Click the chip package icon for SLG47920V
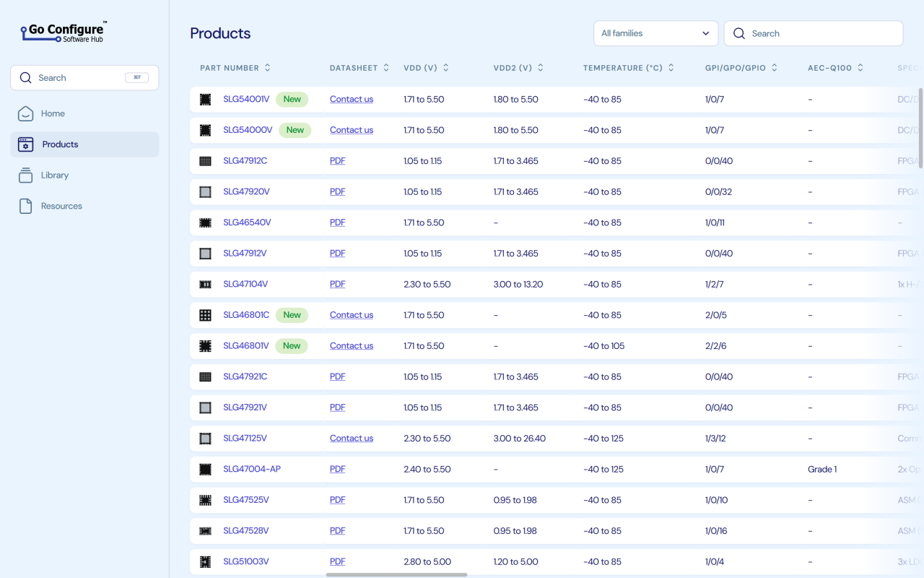924x578 pixels. [205, 191]
